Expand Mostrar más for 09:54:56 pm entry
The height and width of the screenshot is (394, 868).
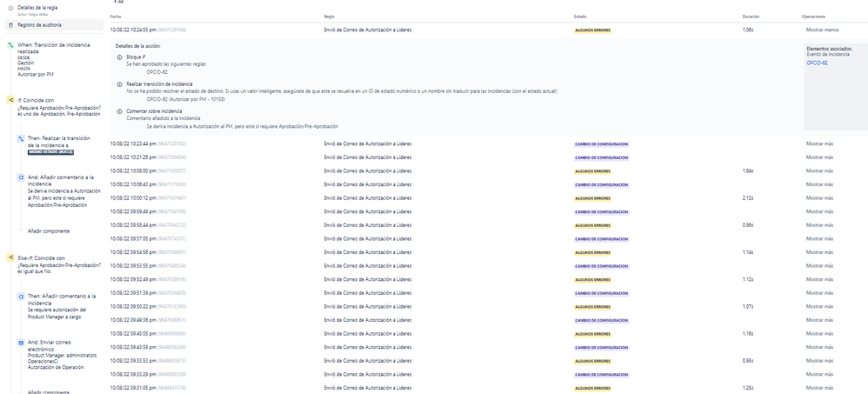819,252
